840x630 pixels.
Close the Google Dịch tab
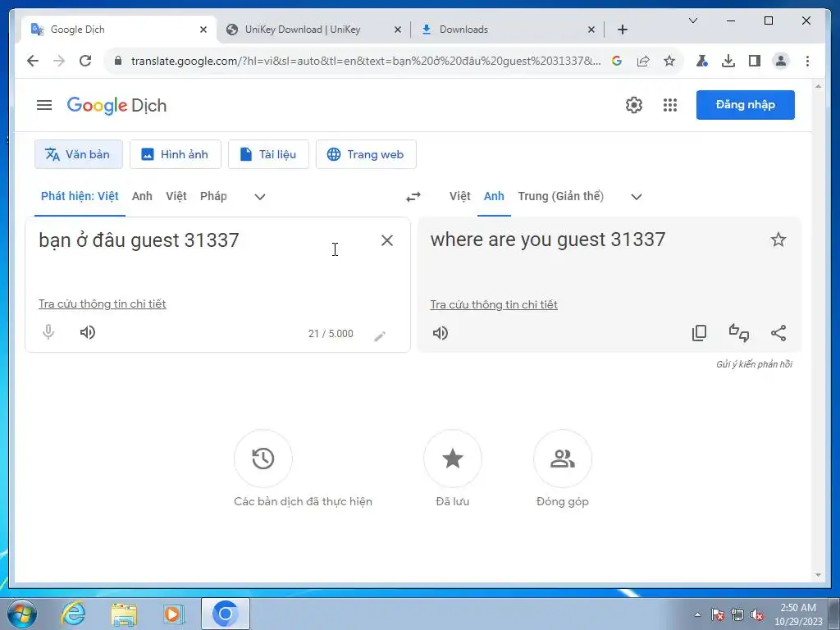coord(203,30)
